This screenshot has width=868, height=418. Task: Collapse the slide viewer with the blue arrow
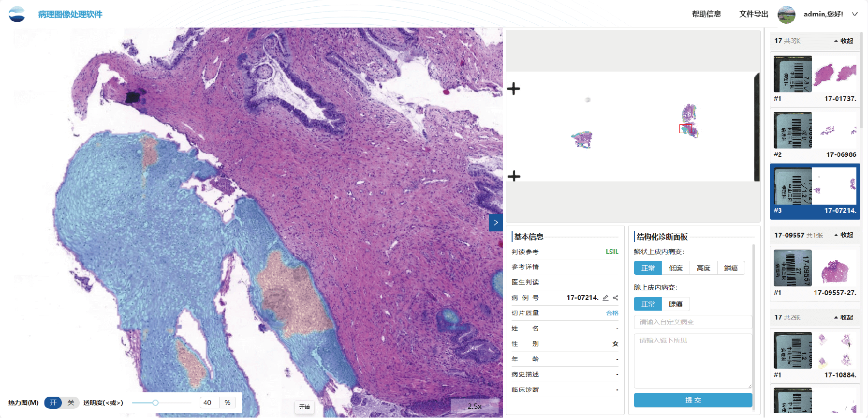pyautogui.click(x=496, y=223)
